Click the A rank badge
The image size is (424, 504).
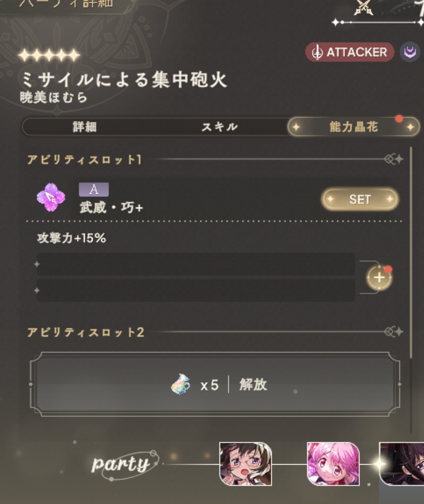94,189
